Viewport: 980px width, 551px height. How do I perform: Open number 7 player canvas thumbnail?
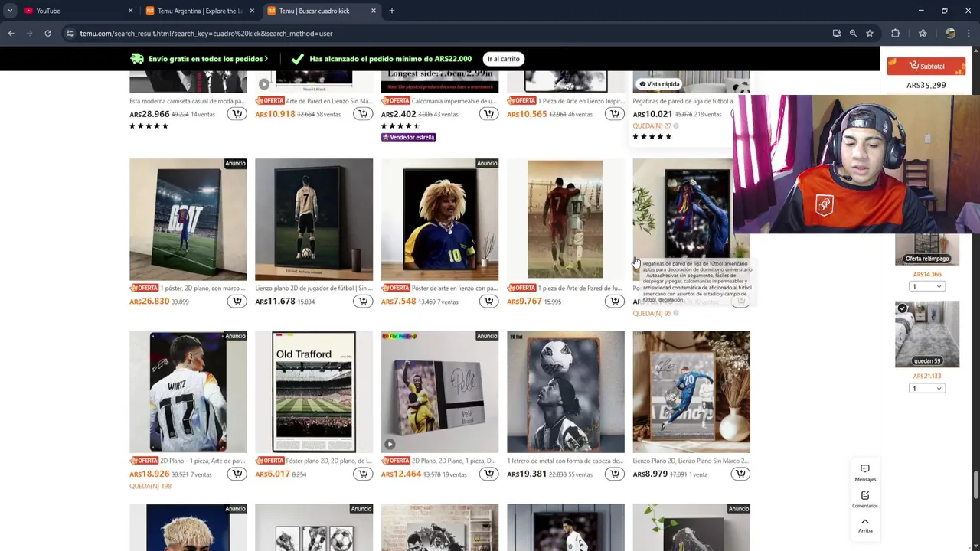(314, 220)
